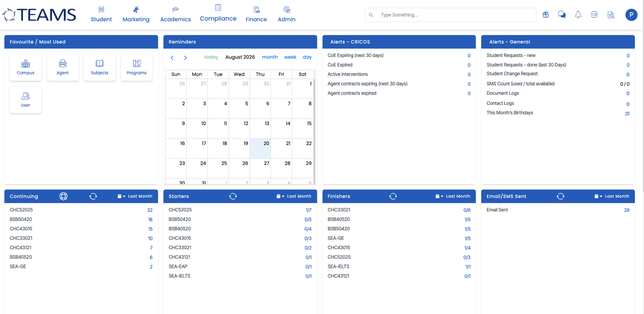Open the CoE Expired count
The image size is (644, 314).
[469, 65]
